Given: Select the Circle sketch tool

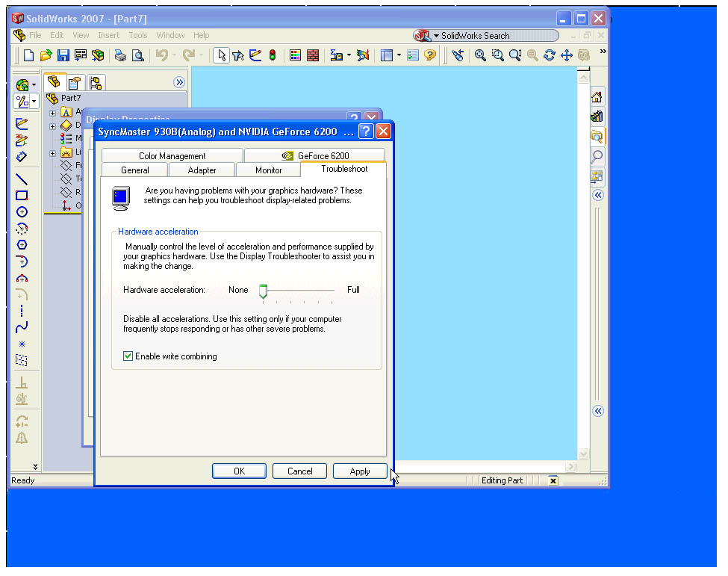Looking at the screenshot, I should tap(22, 212).
